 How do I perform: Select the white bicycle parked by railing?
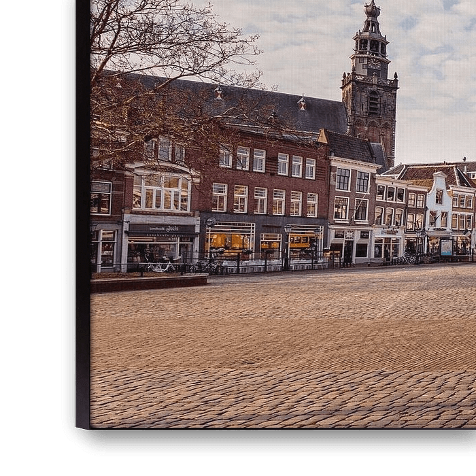(x=160, y=266)
